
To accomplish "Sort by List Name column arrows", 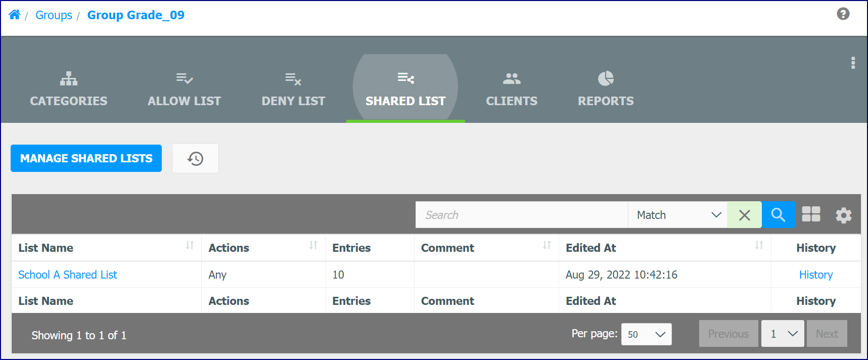I will coord(190,245).
